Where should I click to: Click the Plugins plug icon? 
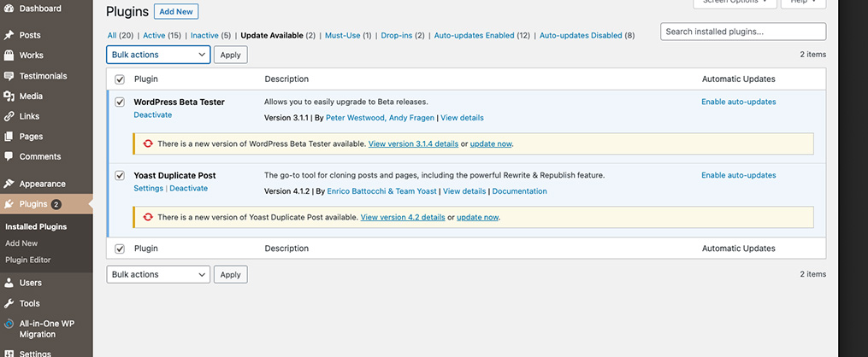click(9, 204)
